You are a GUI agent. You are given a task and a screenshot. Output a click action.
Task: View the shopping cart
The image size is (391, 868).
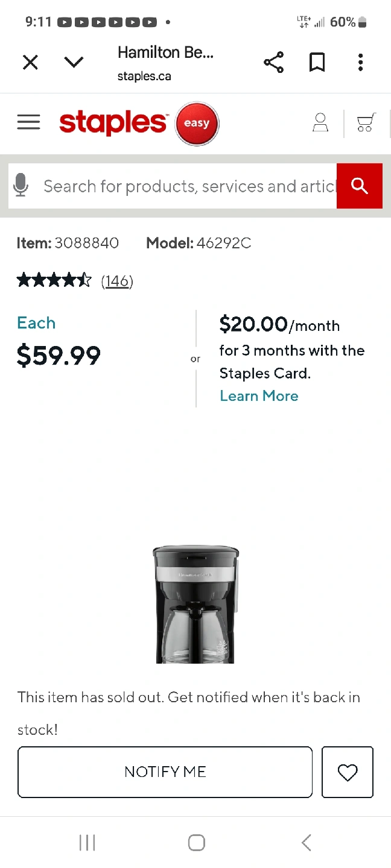pos(366,123)
